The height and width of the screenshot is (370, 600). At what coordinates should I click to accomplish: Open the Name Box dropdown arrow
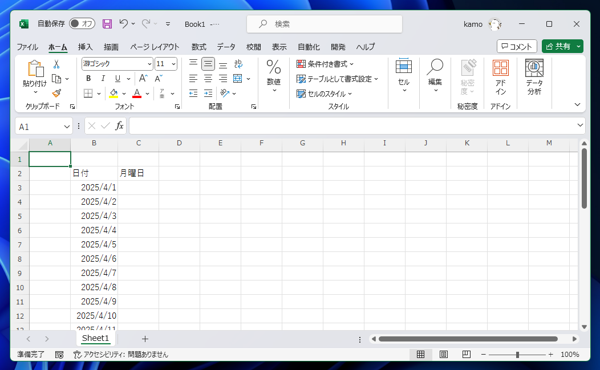[67, 127]
